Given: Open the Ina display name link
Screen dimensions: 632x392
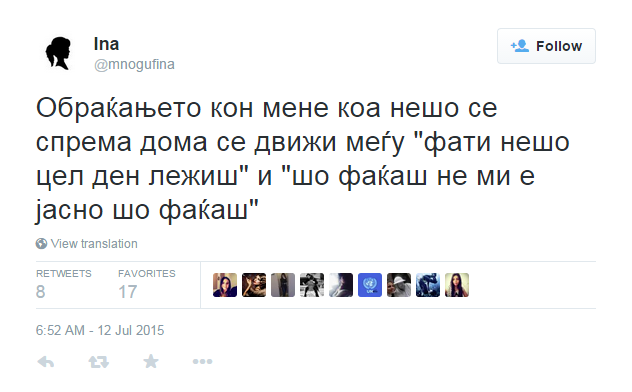Looking at the screenshot, I should (106, 44).
